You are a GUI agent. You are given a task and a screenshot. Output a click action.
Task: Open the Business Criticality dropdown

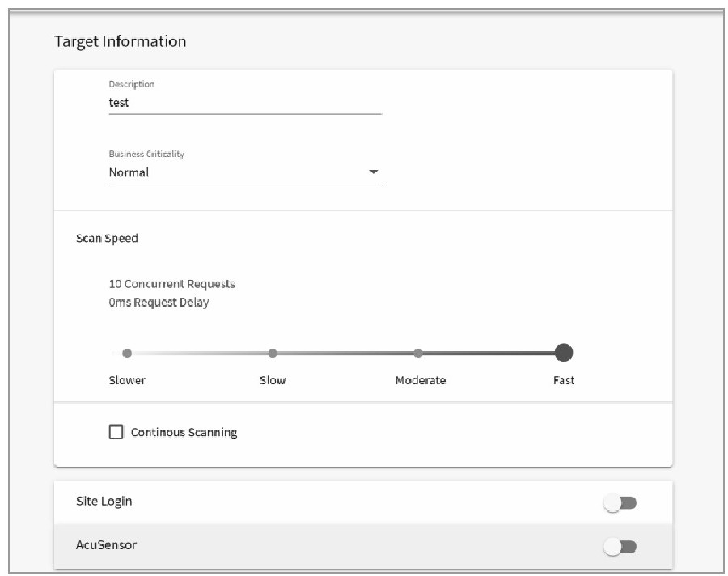click(x=245, y=172)
